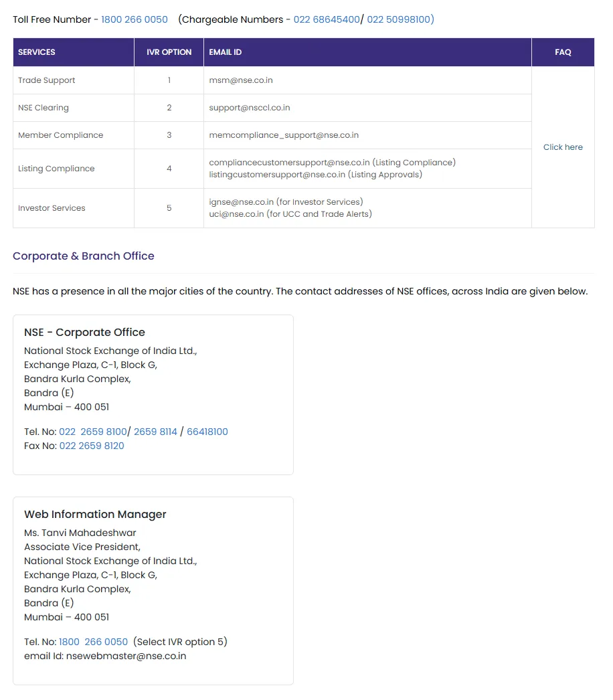Click the IVR OPTION column header
Viewport: 613px width, 700px height.
tap(169, 52)
